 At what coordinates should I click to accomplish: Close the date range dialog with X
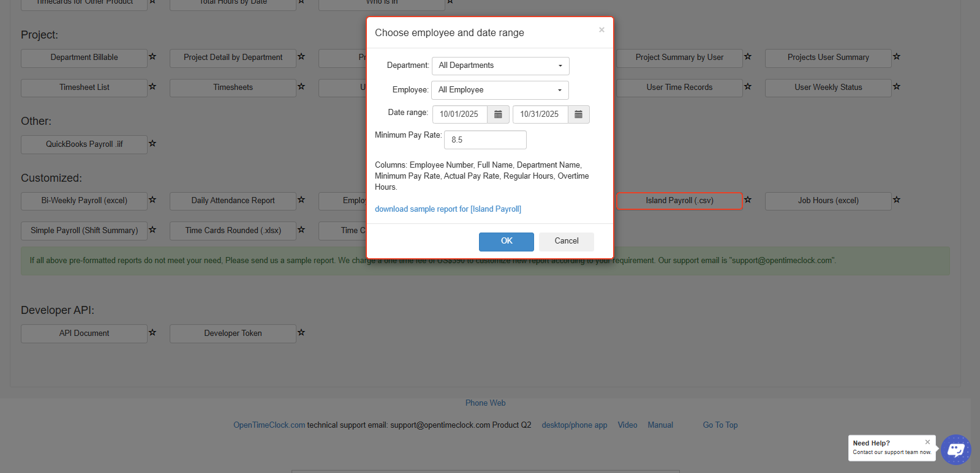point(601,30)
